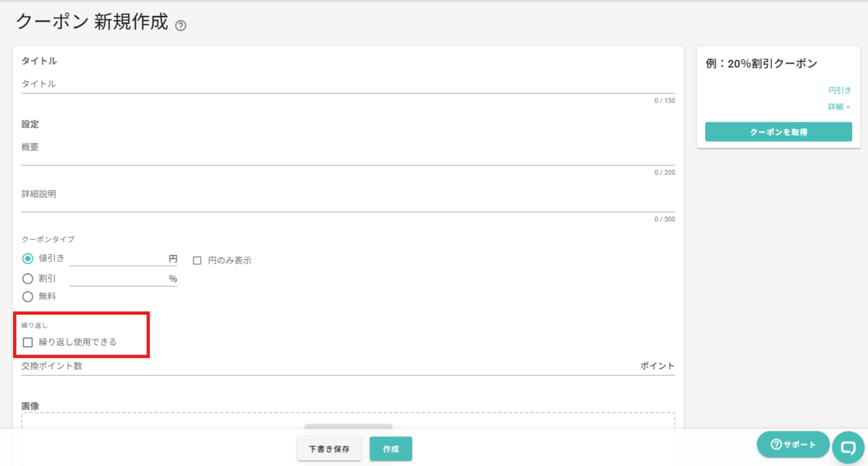Click into the 概要 text field

tap(347, 156)
